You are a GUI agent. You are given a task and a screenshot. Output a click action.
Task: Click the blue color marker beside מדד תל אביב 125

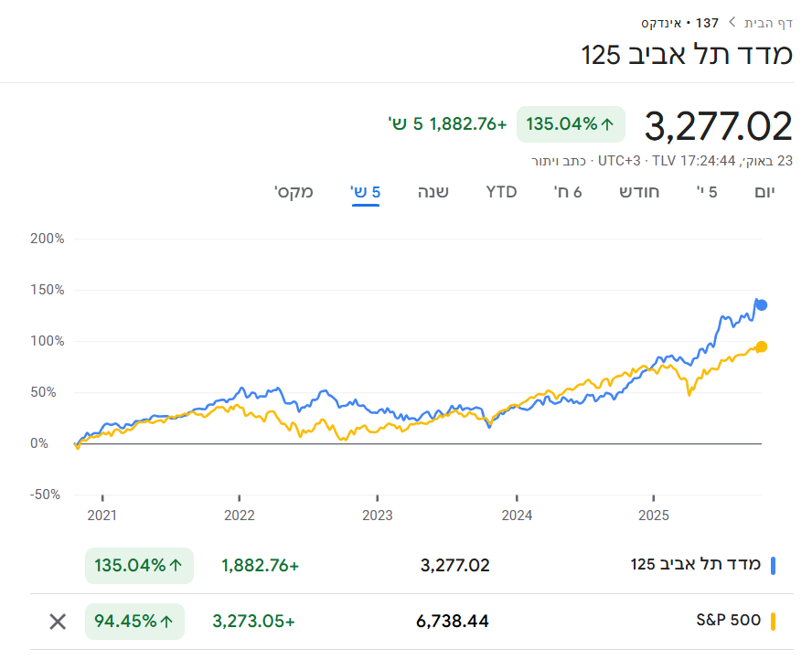(774, 565)
